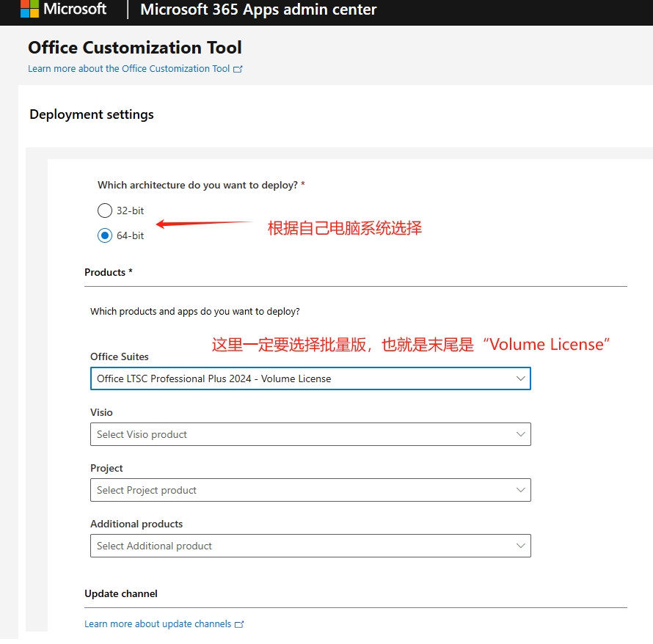Click the Additional products dropdown chevron arrow
The height and width of the screenshot is (644, 653).
(521, 546)
